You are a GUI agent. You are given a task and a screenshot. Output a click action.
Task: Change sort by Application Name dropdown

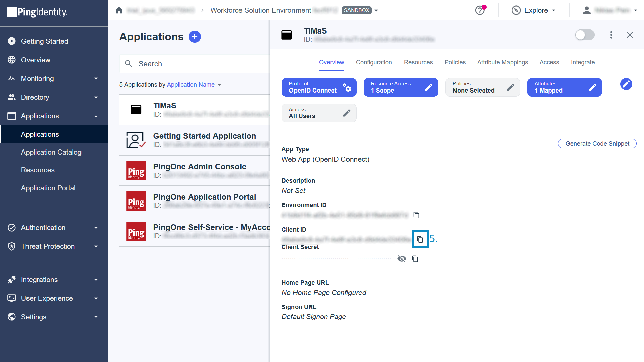click(x=194, y=85)
